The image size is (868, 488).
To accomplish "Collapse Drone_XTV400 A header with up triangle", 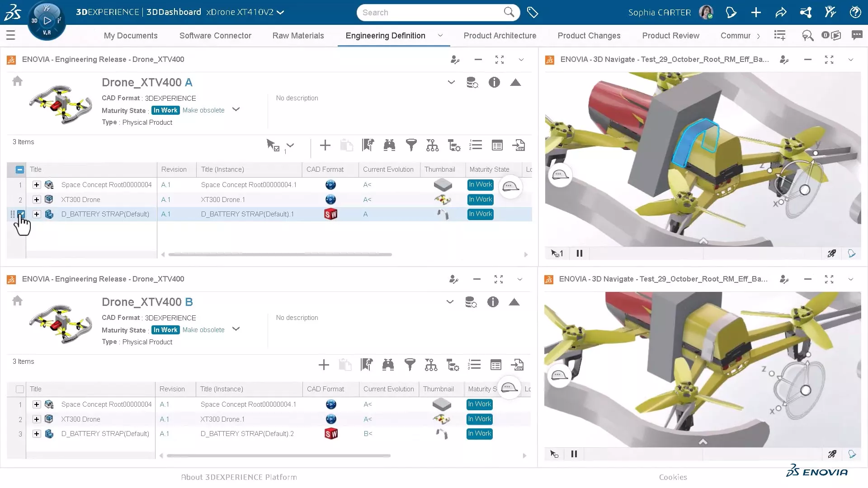I will click(515, 82).
